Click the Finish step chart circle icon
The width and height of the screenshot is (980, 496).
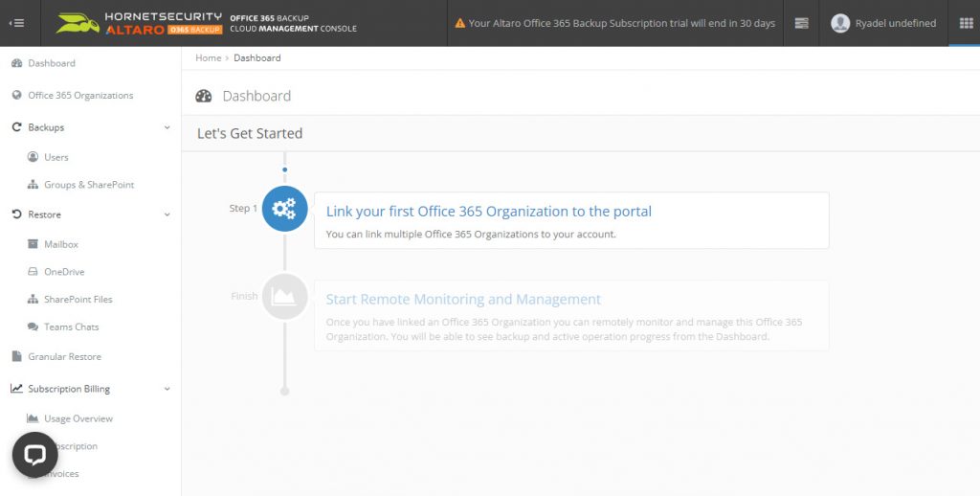[284, 297]
